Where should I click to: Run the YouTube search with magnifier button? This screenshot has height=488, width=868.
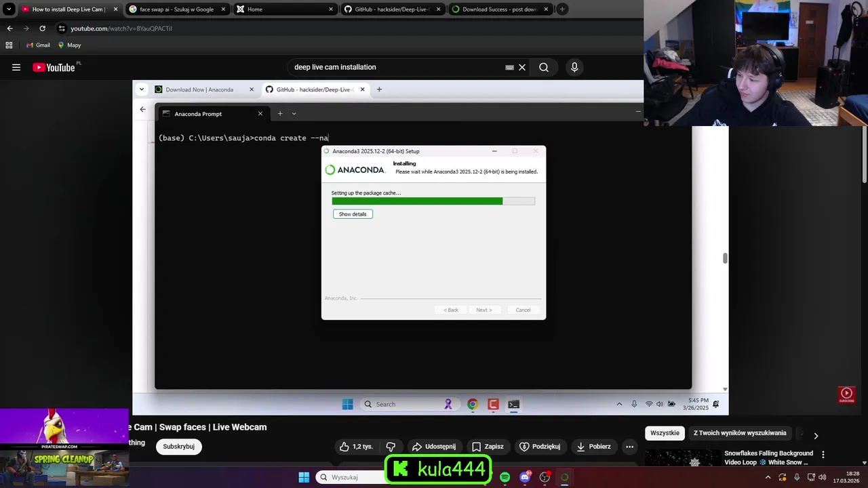pos(544,67)
